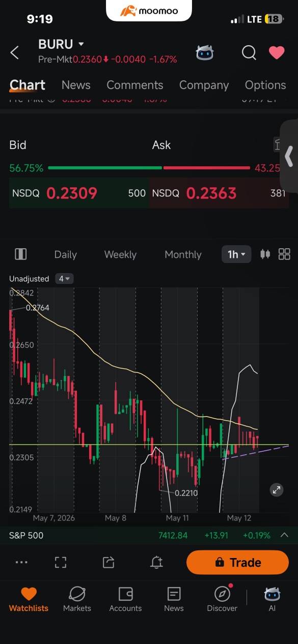Open the robot AI assistant icon in header
The image size is (298, 644).
(205, 52)
